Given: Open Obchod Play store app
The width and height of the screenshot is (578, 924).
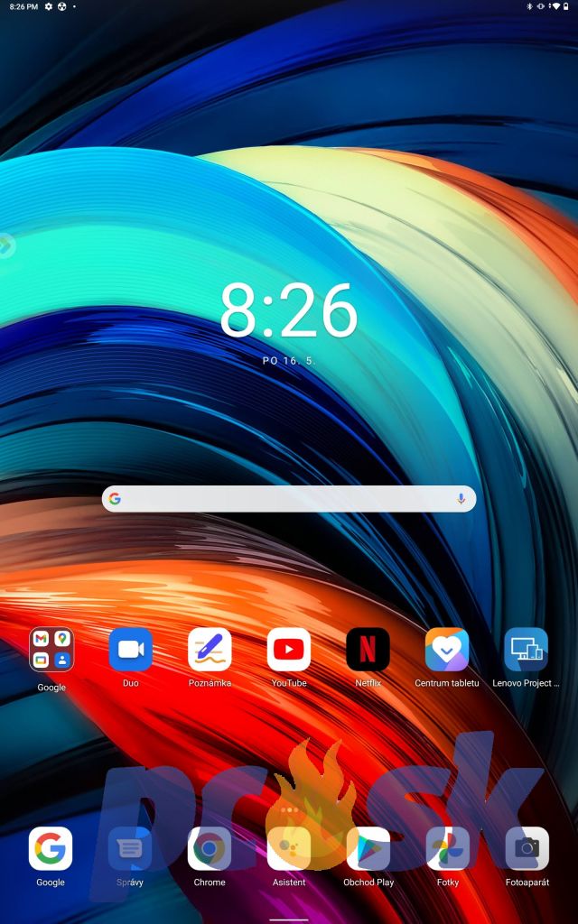Looking at the screenshot, I should tap(368, 848).
